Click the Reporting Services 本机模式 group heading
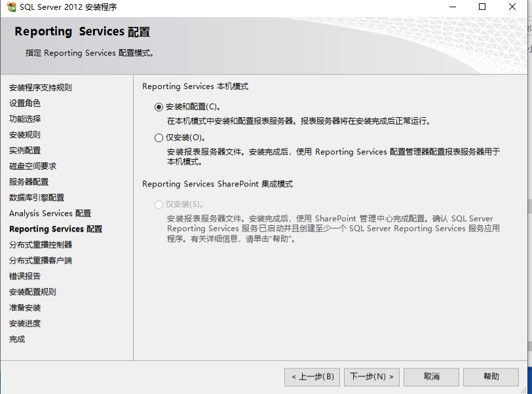This screenshot has height=394, width=532. pyautogui.click(x=195, y=86)
